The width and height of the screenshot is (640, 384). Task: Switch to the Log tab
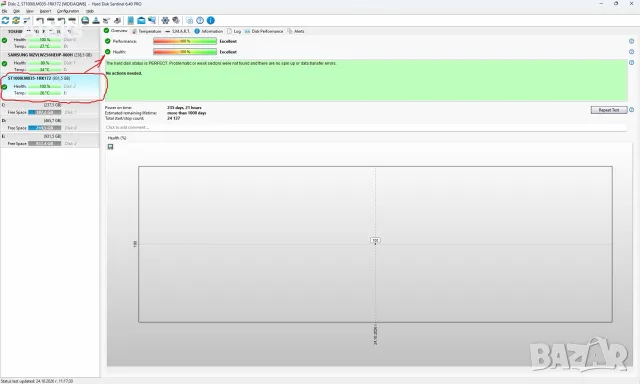point(234,31)
